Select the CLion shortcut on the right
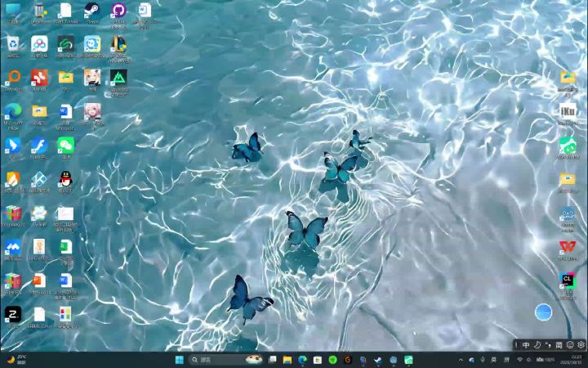 coord(568,280)
